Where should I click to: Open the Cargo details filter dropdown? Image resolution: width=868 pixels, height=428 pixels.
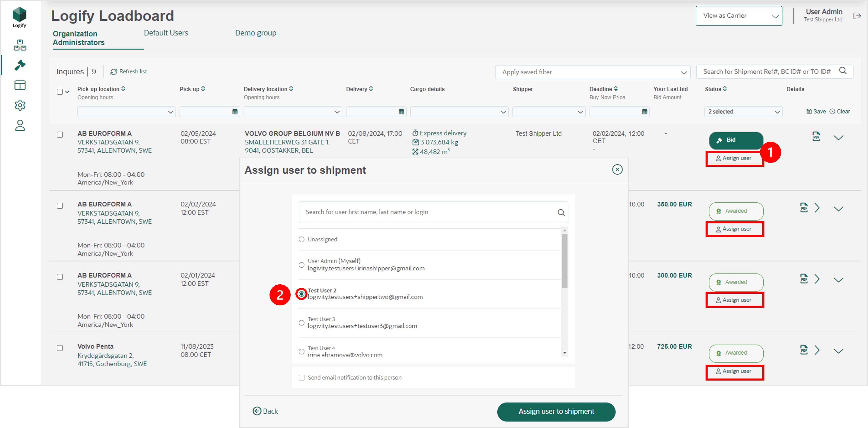459,112
